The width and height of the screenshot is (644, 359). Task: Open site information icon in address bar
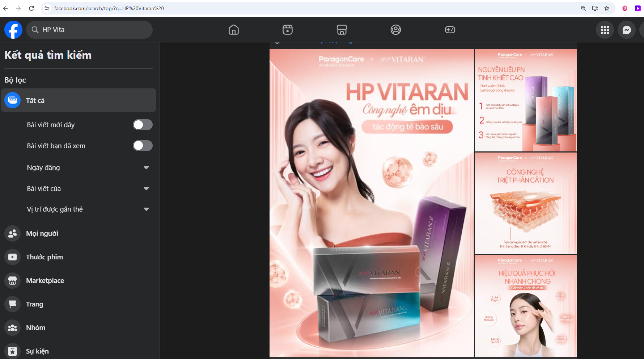[x=47, y=8]
